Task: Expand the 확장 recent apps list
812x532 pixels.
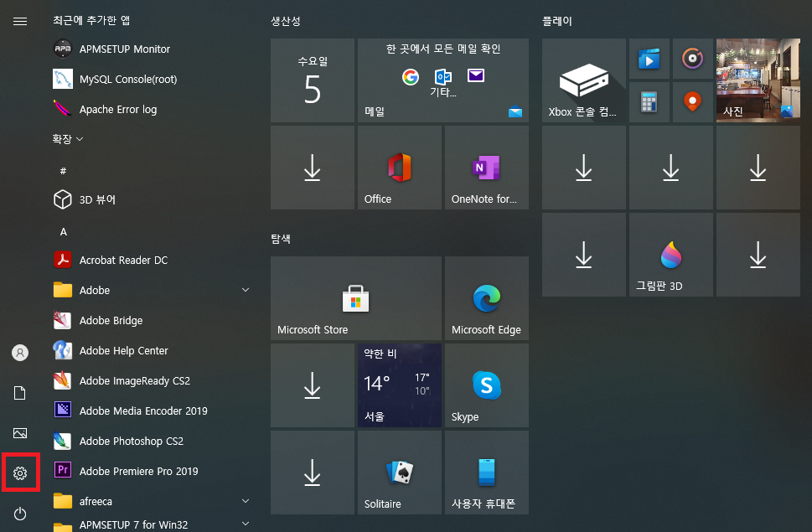Action: point(68,139)
